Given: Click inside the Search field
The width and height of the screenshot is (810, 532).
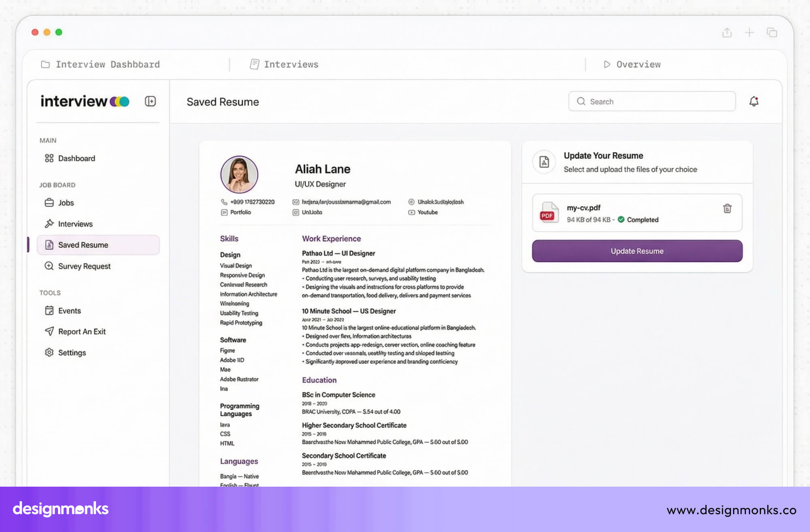Looking at the screenshot, I should click(x=652, y=102).
